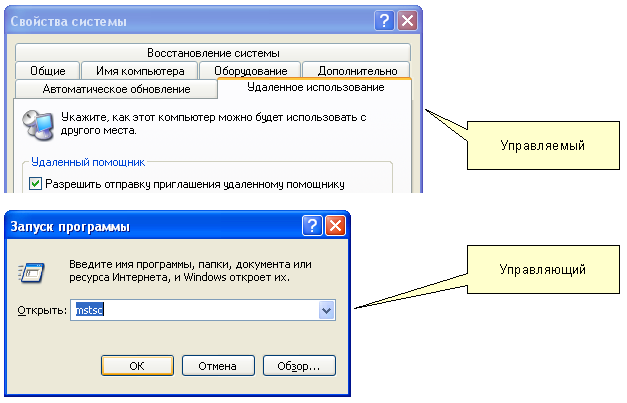This screenshot has height=403, width=627.
Task: Click the Открыть text field containing mstsc
Action: point(195,311)
